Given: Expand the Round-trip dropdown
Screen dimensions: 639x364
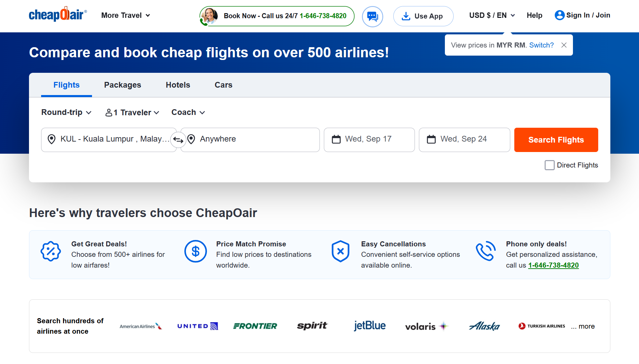Looking at the screenshot, I should [x=66, y=112].
